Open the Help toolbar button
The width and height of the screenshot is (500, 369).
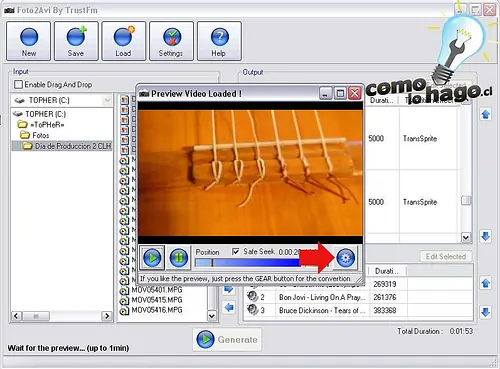219,41
